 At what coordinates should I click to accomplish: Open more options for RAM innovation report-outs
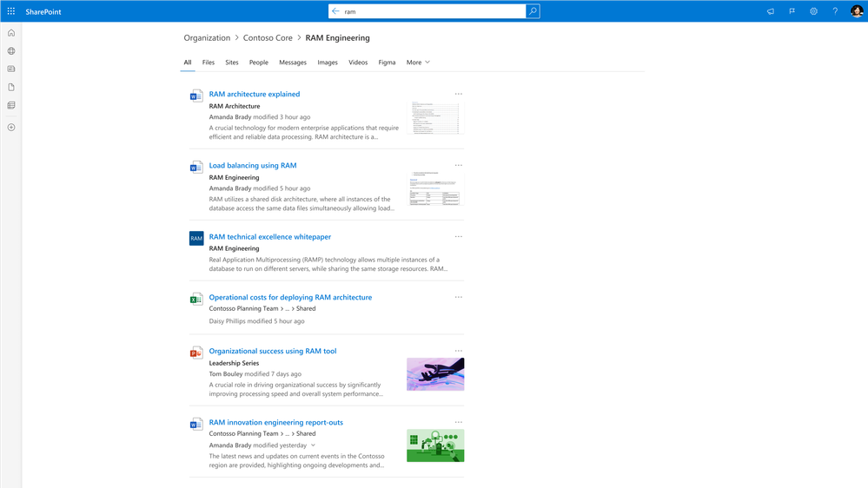459,422
